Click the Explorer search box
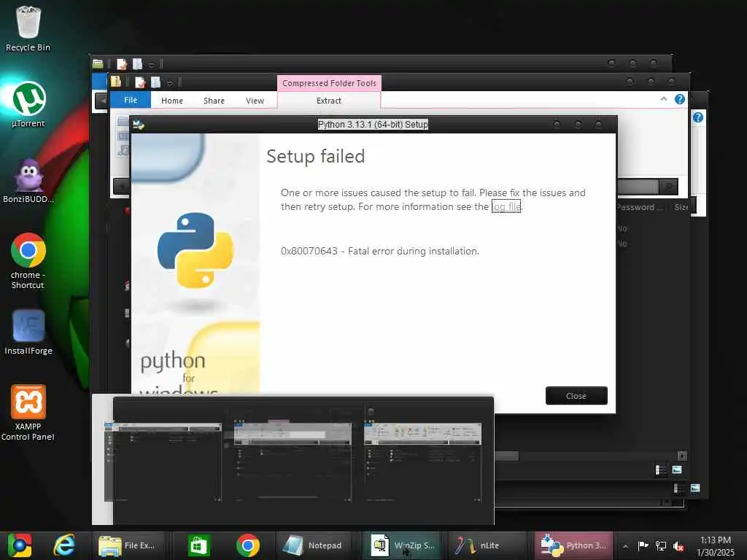 click(x=638, y=187)
